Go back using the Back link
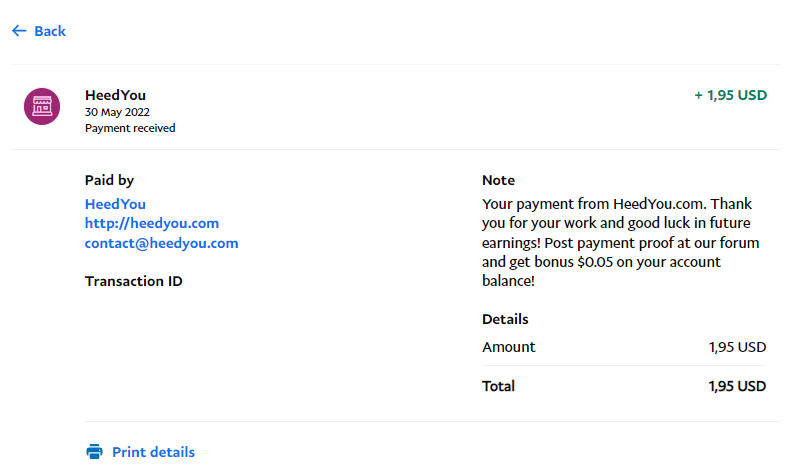804x465 pixels. coord(39,31)
